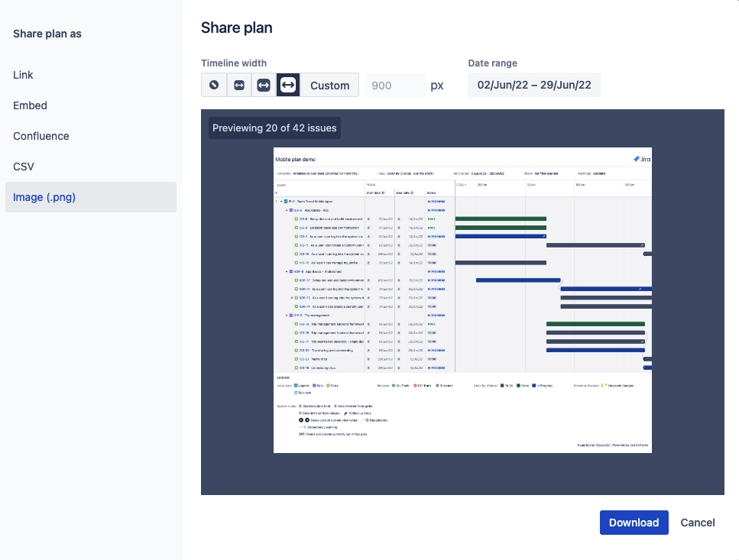The height and width of the screenshot is (560, 739).
Task: Switch to Link sharing
Action: [x=23, y=75]
